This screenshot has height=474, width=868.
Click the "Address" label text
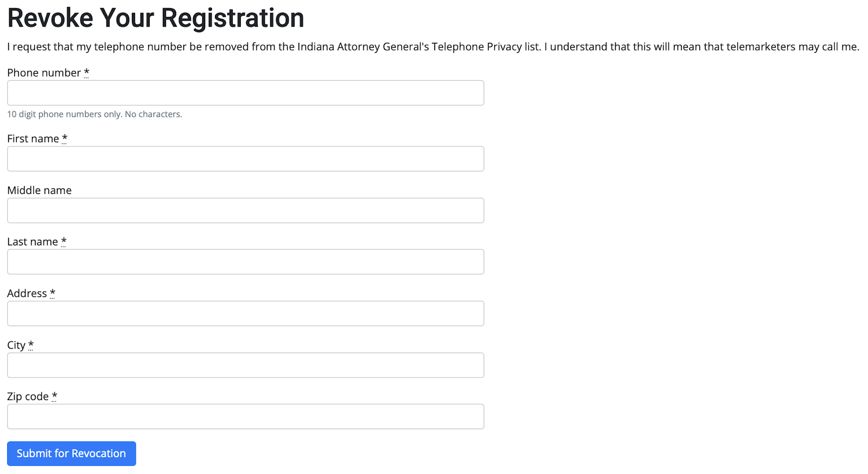click(x=27, y=293)
